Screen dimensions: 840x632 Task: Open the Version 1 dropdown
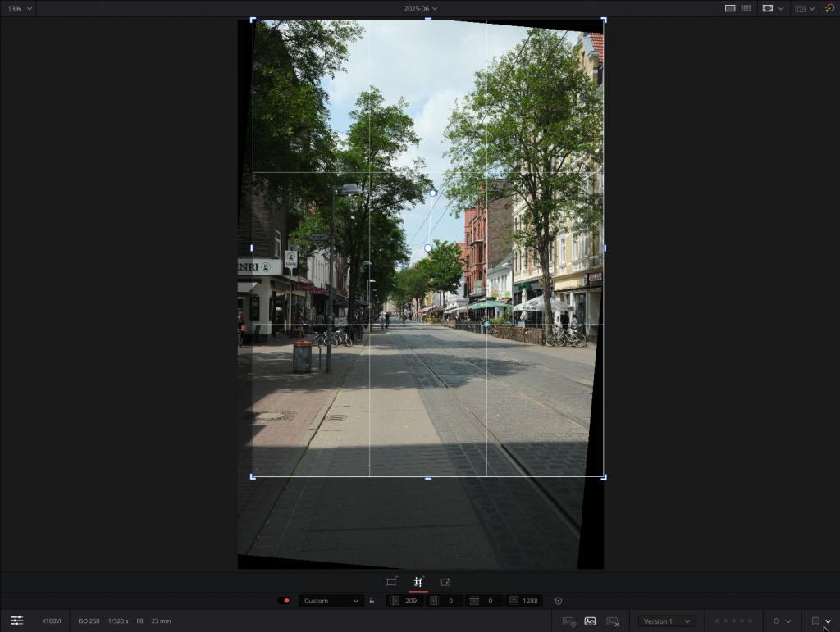point(667,621)
